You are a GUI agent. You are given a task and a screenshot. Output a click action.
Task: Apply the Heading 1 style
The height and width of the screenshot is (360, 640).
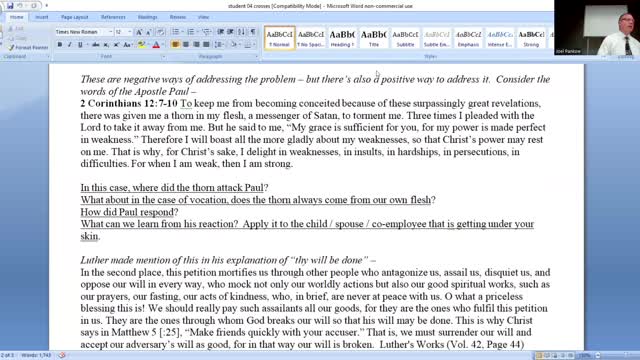point(342,38)
